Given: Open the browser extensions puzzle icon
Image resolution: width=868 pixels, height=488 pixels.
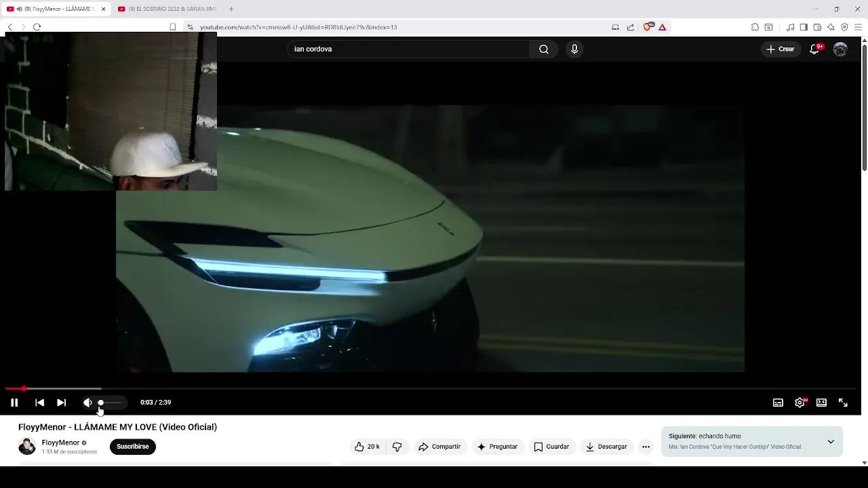Looking at the screenshot, I should [755, 27].
